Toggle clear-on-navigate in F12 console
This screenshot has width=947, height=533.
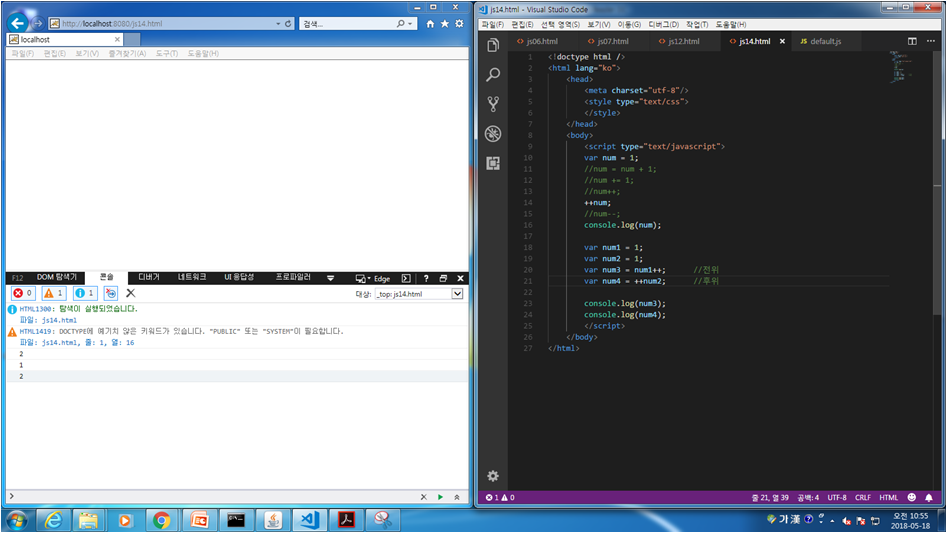[x=111, y=293]
